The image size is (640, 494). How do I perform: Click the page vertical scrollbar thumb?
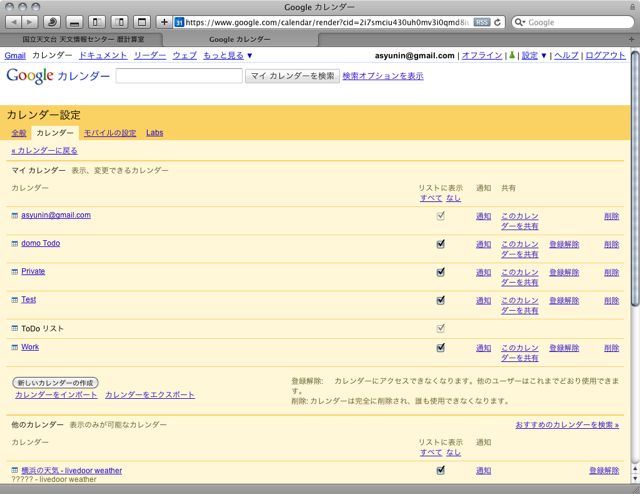635,178
